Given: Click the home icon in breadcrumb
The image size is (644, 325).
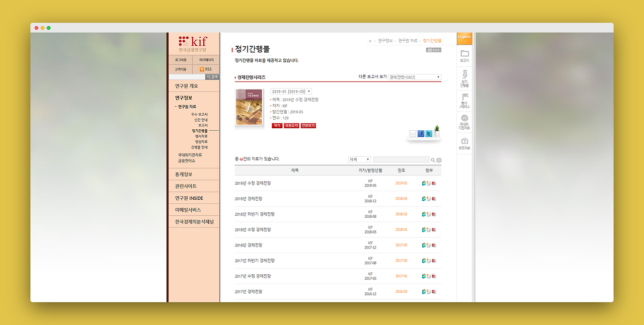Looking at the screenshot, I should point(370,41).
